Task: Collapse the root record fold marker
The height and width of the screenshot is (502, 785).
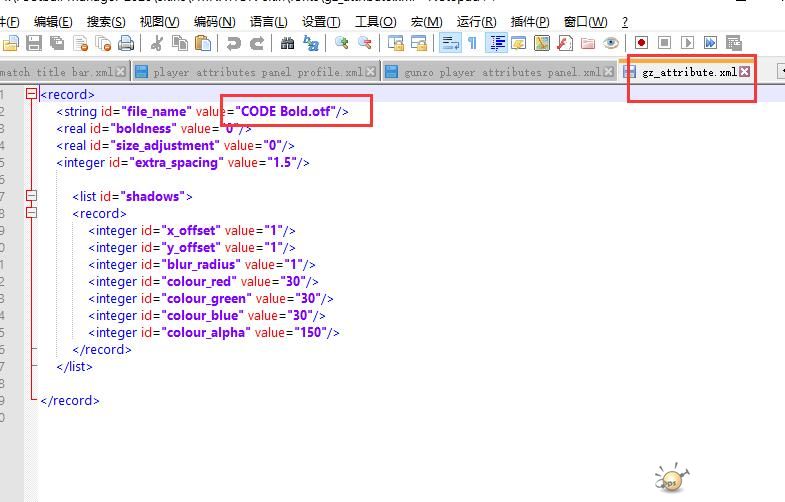Action: (32, 95)
